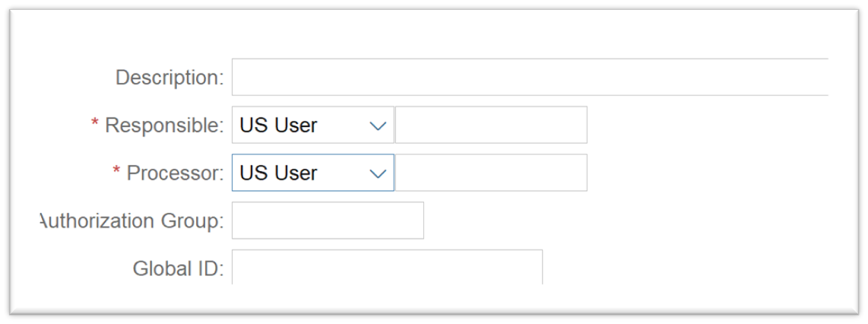The image size is (868, 324).
Task: Click the red asterisk beside Responsible
Action: tap(95, 124)
